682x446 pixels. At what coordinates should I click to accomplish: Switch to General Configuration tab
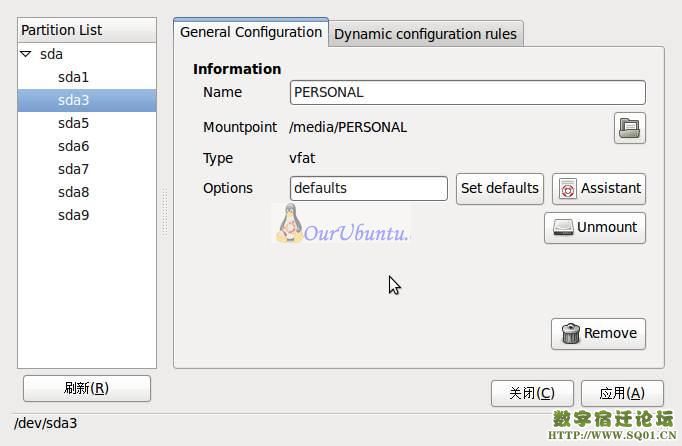coord(251,32)
